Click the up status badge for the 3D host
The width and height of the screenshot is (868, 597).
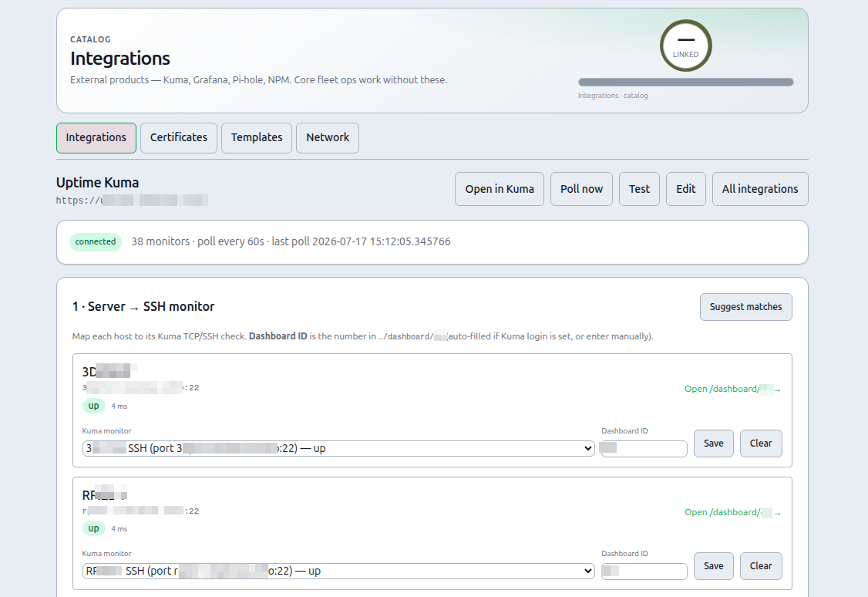(93, 406)
